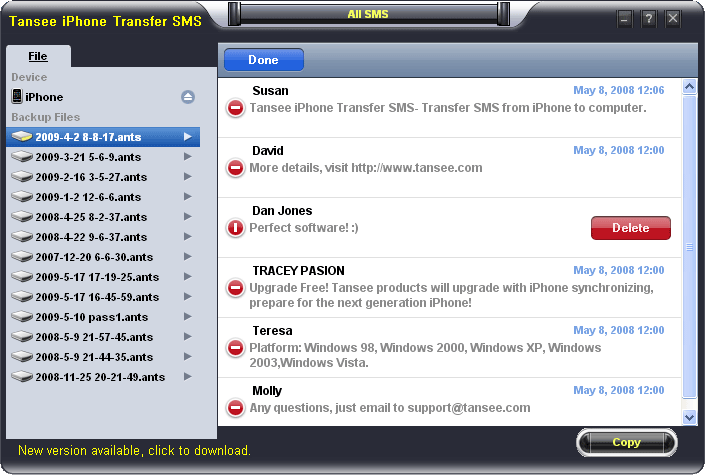Expand arrow for 2008-5-9 21-57-45.ants

[x=188, y=336]
